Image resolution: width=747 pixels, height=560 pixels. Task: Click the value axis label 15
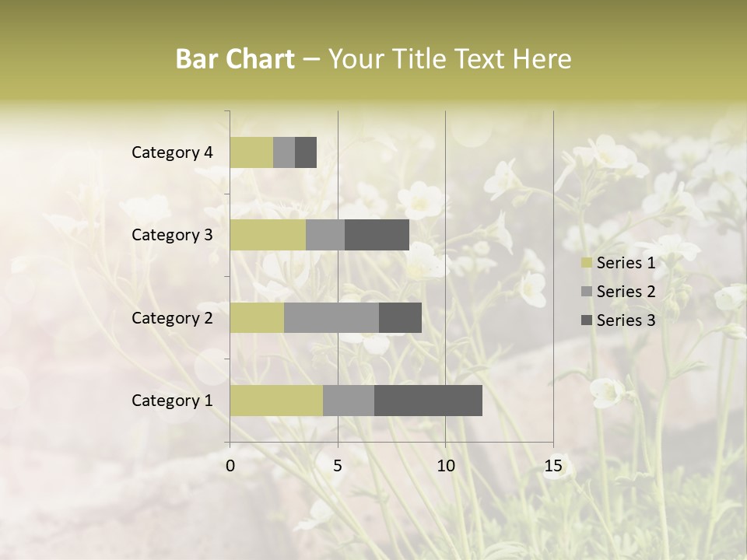coord(552,466)
